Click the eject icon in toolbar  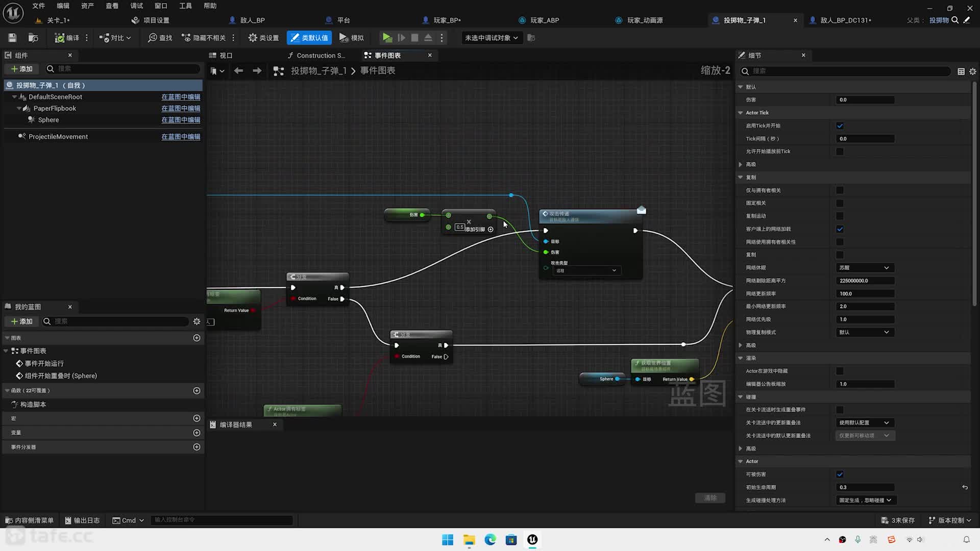pos(428,38)
